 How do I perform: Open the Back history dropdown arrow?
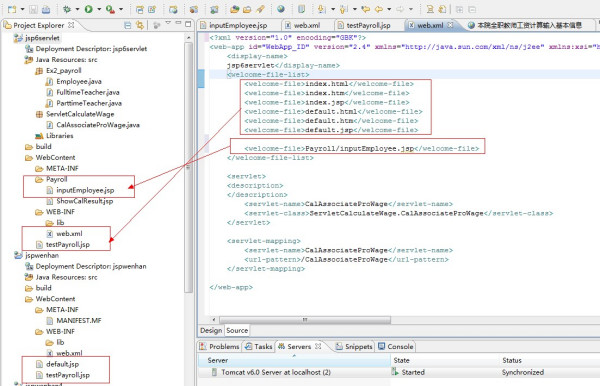tap(389, 9)
